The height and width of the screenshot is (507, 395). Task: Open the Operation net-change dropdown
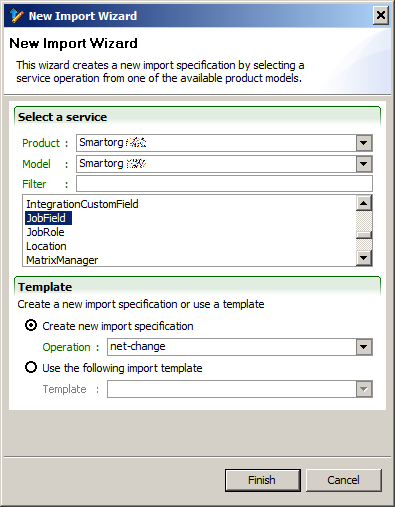363,347
